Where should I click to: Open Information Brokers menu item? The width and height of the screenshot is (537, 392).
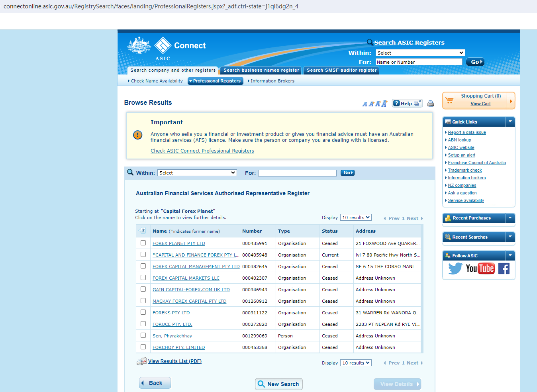(272, 81)
